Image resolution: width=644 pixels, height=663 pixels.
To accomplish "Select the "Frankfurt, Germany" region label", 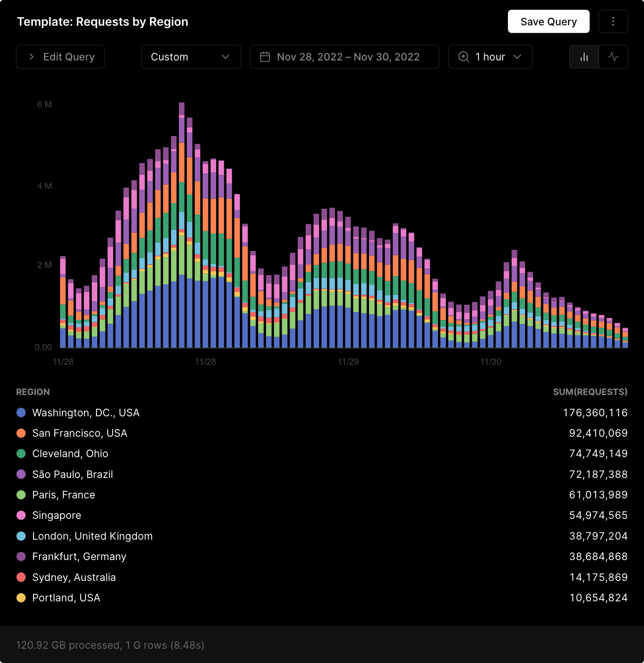I will pos(79,556).
